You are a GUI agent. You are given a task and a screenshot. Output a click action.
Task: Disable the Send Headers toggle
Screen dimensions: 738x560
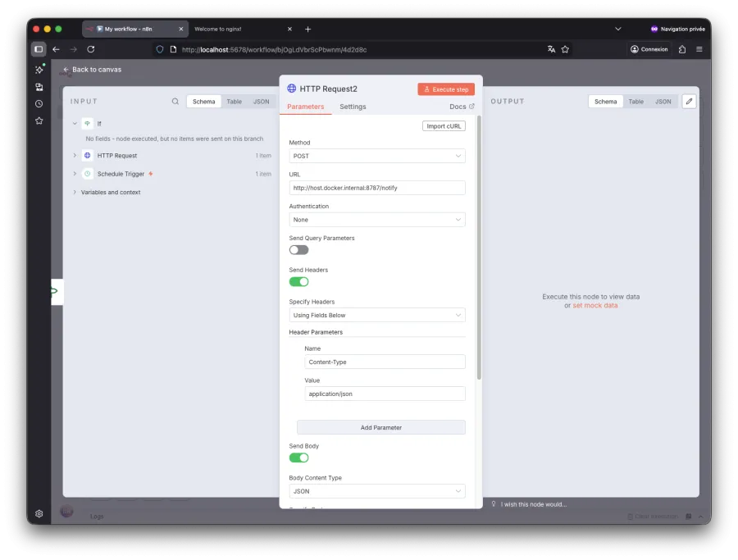click(x=298, y=282)
